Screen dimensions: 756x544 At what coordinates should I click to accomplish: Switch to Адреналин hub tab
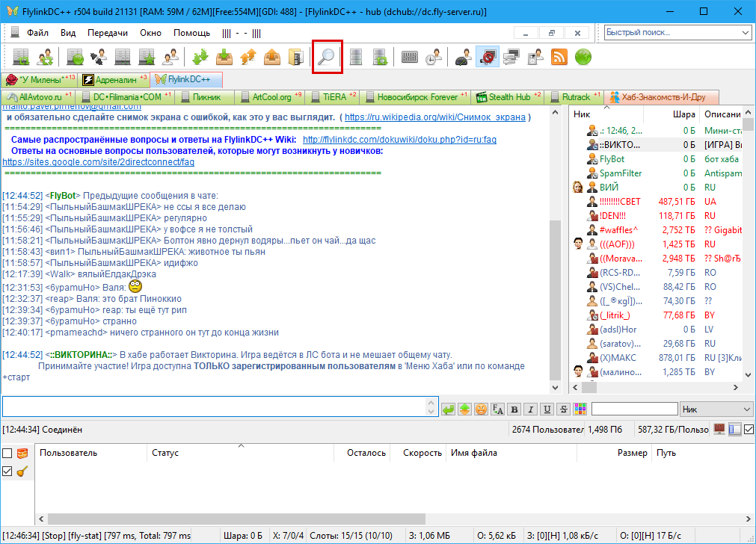click(114, 79)
